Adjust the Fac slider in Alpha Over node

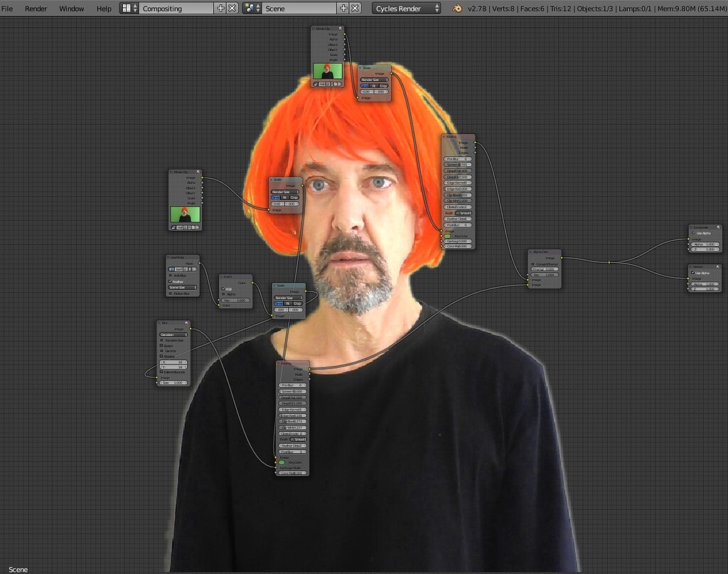[x=545, y=275]
